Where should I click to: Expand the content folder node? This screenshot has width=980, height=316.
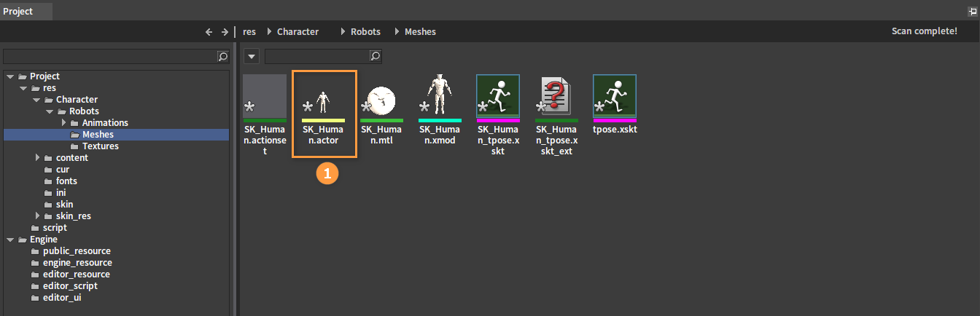click(38, 157)
